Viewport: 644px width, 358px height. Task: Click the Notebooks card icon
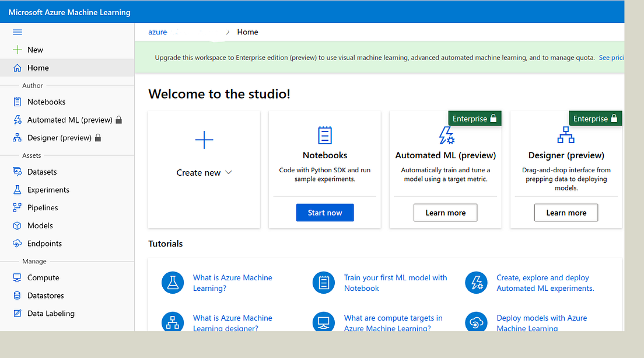click(x=324, y=136)
